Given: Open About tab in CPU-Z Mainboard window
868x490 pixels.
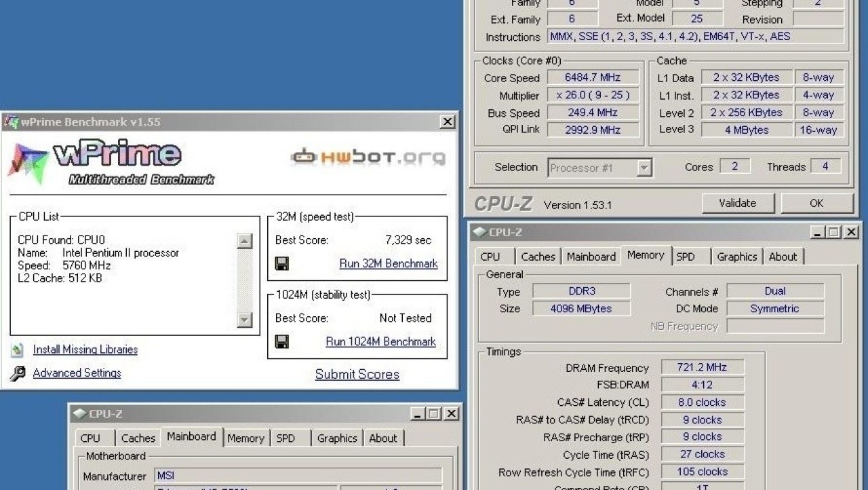Looking at the screenshot, I should (x=383, y=438).
